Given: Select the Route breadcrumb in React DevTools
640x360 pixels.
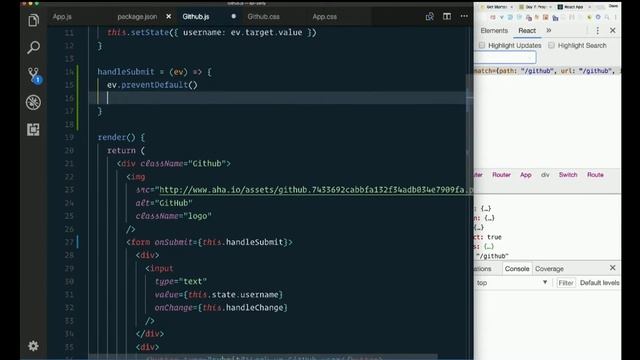Looking at the screenshot, I should coord(595,175).
